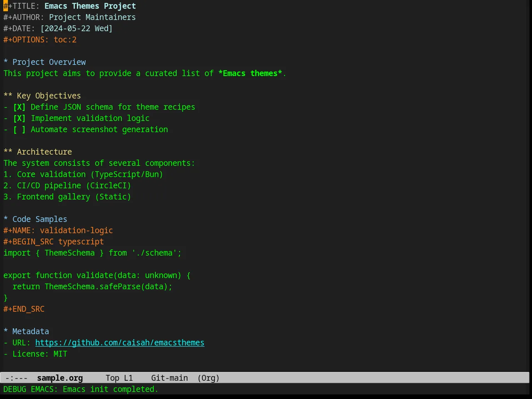This screenshot has width=532, height=399.
Task: Toggle the checked 'Implement validation logic' checkbox
Action: pyautogui.click(x=19, y=118)
